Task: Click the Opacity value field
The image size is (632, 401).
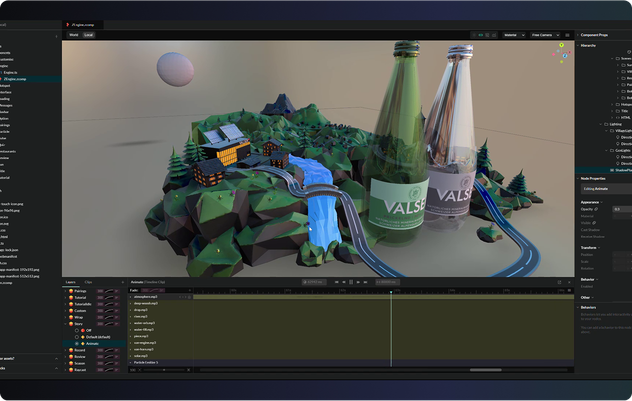Action: 622,209
